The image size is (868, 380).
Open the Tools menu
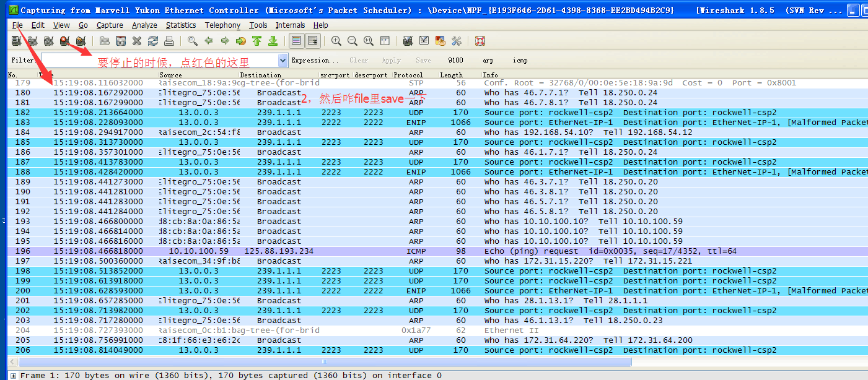(x=258, y=25)
